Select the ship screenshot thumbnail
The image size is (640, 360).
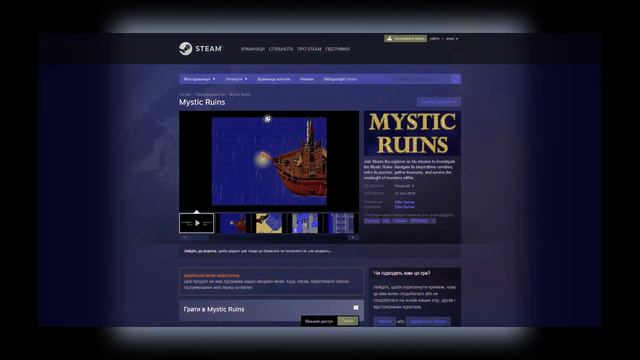click(233, 223)
